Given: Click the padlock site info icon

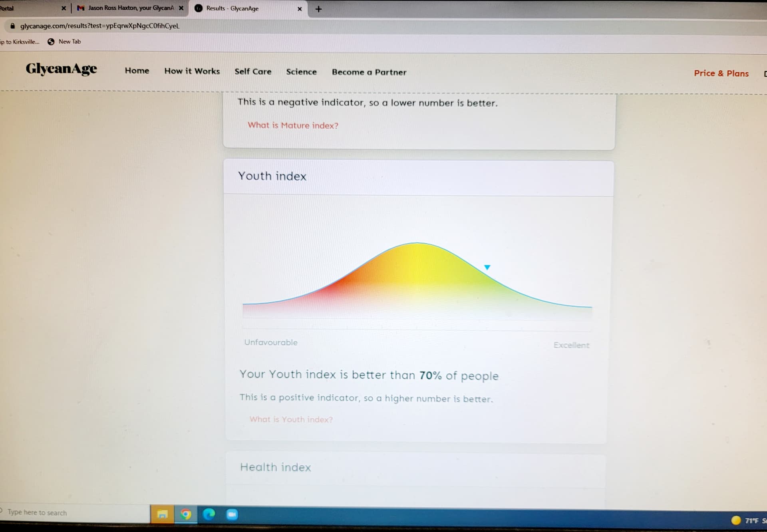Looking at the screenshot, I should click(13, 26).
